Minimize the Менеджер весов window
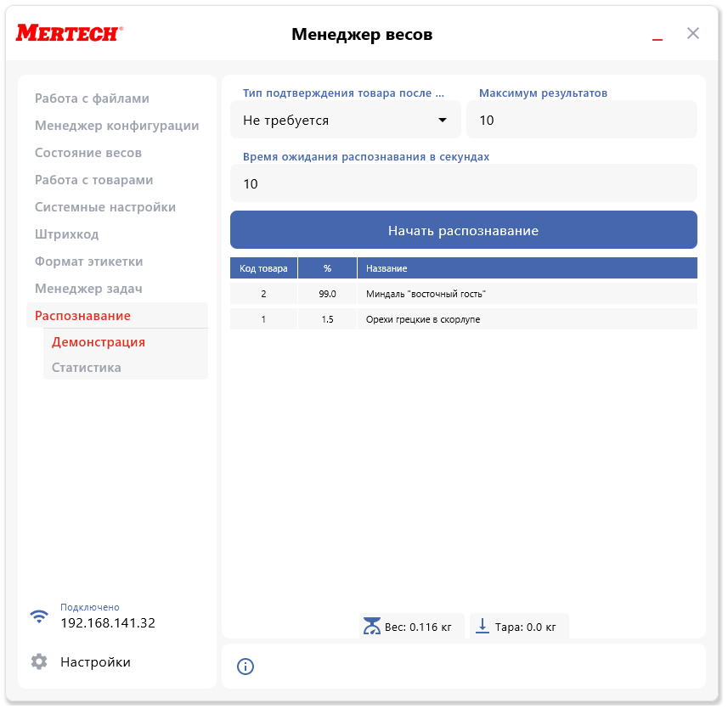The image size is (728, 709). click(x=657, y=39)
